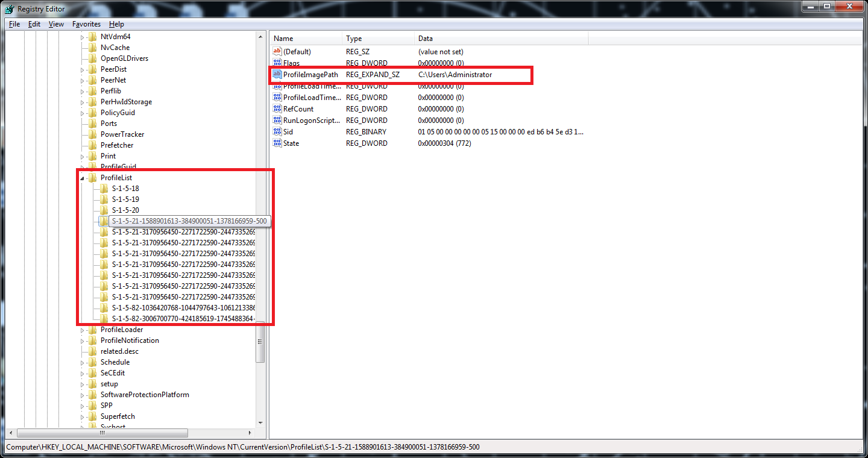
Task: Expand the Perflib key
Action: (83, 91)
